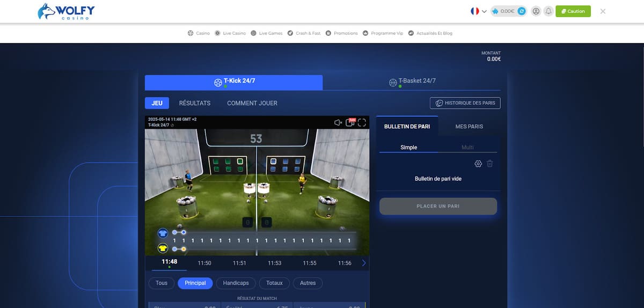Refresh the balance with circular arrows icon
This screenshot has width=644, height=308.
coord(521,11)
